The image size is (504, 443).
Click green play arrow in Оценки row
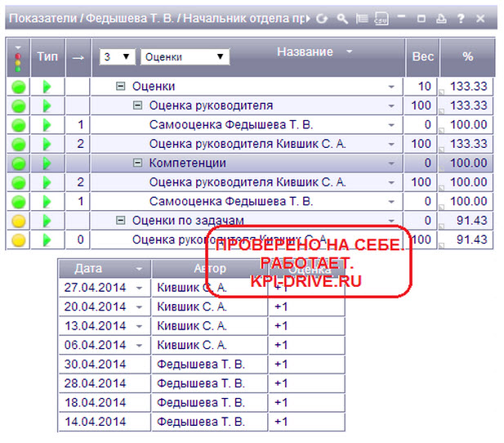[x=47, y=87]
